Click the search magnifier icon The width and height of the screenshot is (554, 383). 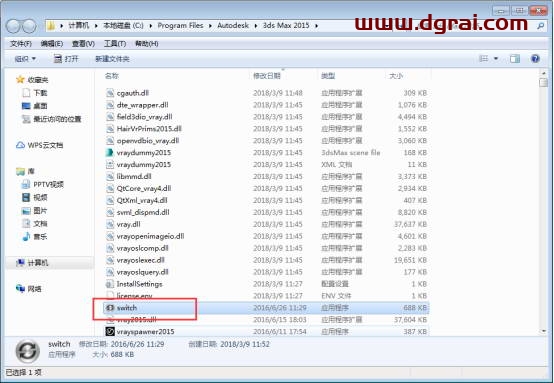click(540, 26)
